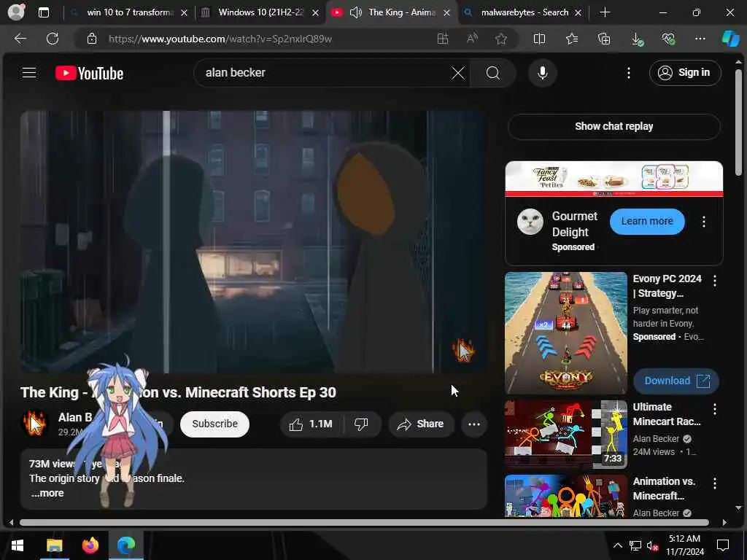This screenshot has height=560, width=747.
Task: Open Ultimate Minecart Race video thumbnail
Action: coord(566,435)
